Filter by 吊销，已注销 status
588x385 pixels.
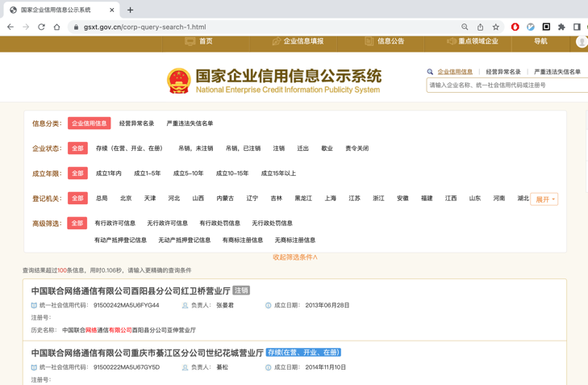(243, 149)
